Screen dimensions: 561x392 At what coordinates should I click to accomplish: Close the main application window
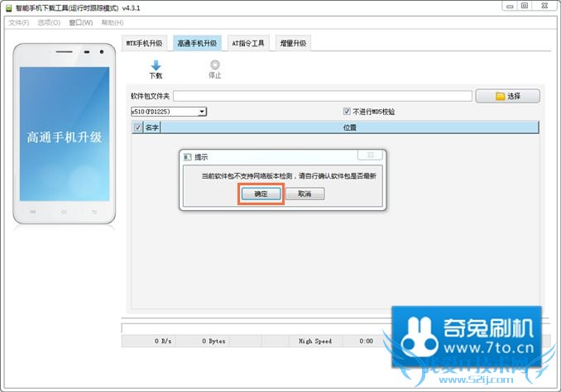[544, 6]
